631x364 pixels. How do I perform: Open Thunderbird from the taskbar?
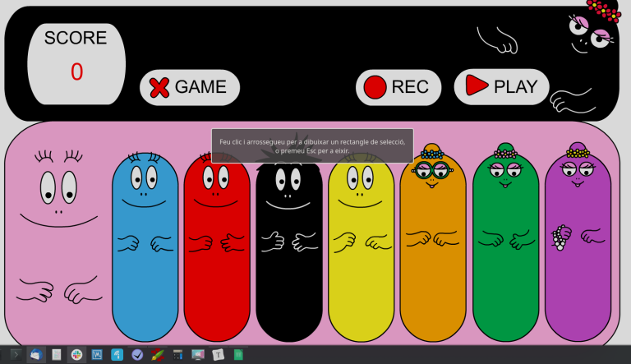click(x=36, y=355)
